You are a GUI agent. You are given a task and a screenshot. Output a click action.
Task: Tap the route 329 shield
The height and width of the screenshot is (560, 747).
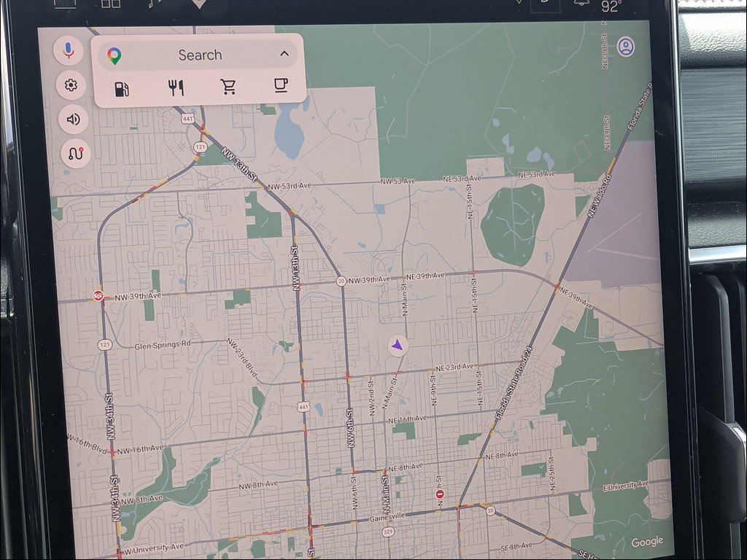(388, 532)
